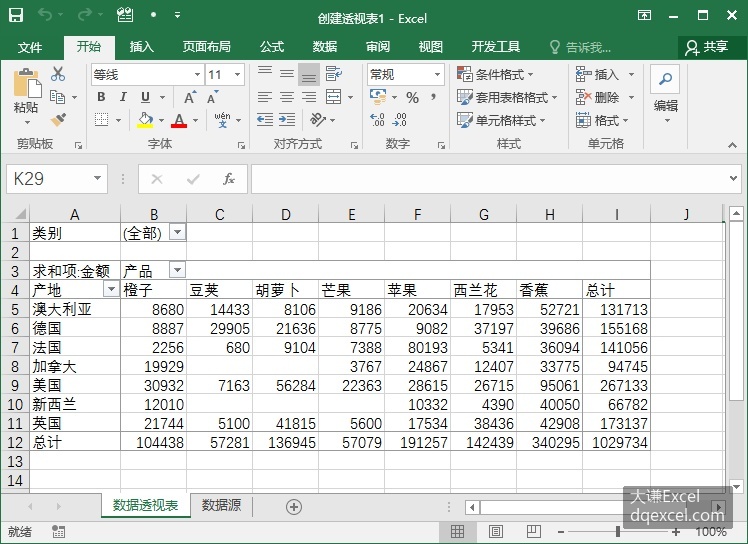This screenshot has height=544, width=748.
Task: Toggle top align icon
Action: [265, 73]
